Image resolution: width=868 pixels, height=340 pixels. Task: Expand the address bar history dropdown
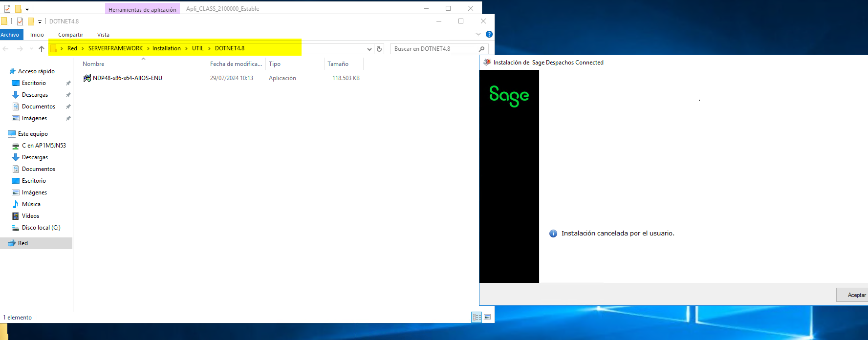pos(369,49)
